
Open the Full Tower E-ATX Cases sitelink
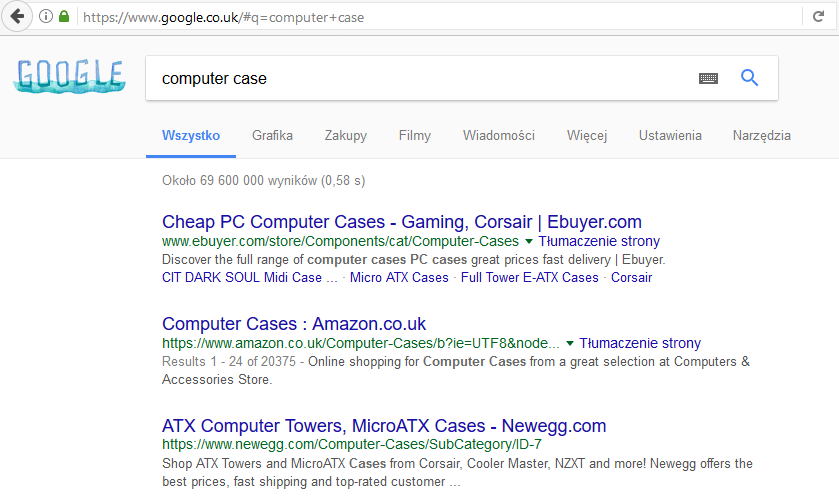530,278
